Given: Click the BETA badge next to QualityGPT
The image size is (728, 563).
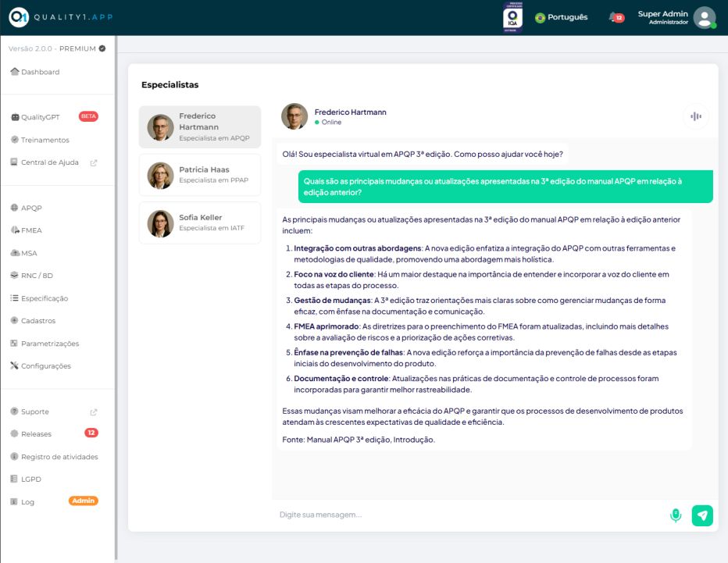Looking at the screenshot, I should point(88,116).
